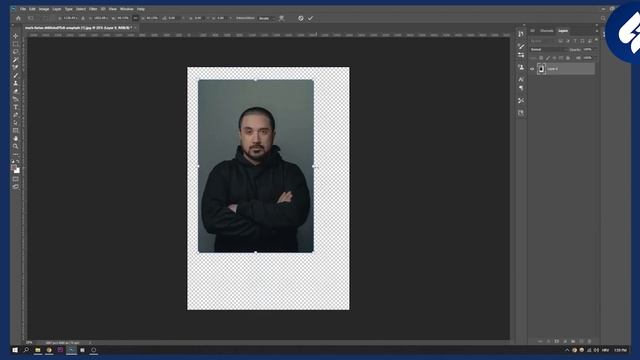Click Photoshop icon in the taskbar
The height and width of the screenshot is (360, 640).
pyautogui.click(x=71, y=350)
